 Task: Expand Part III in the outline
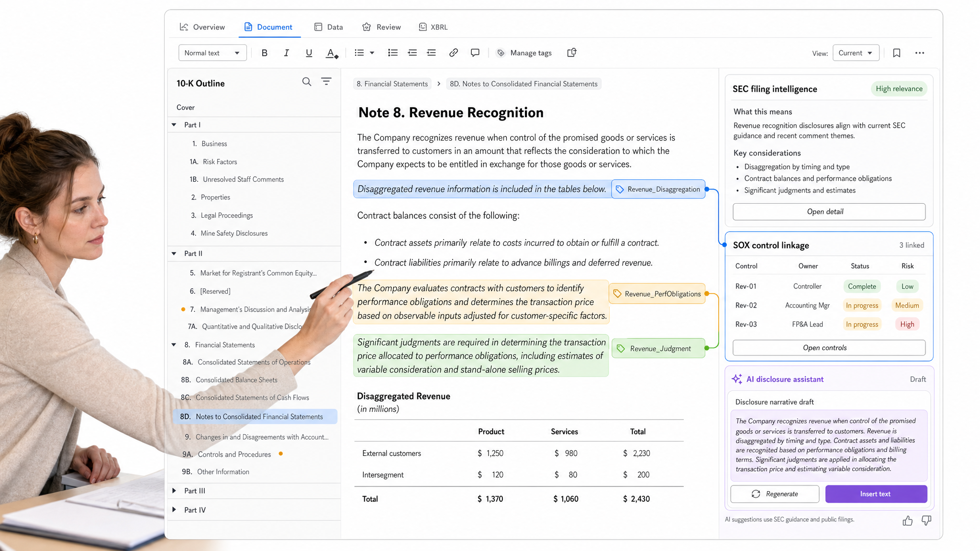(x=174, y=491)
